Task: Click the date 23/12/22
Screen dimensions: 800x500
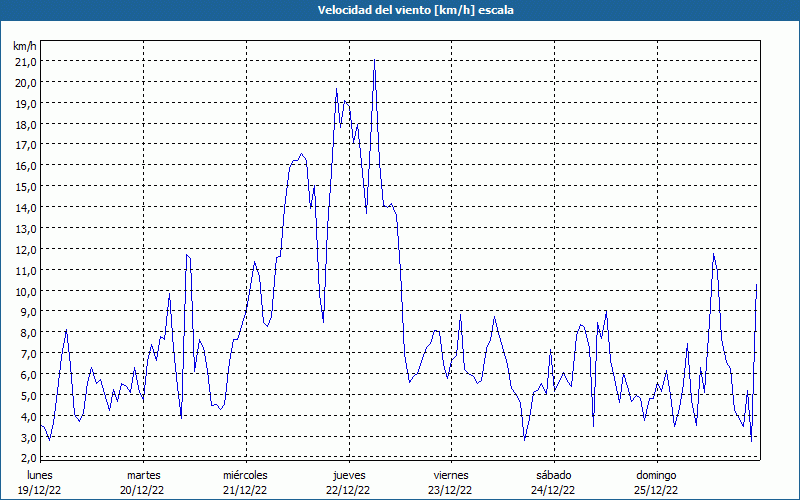Action: pyautogui.click(x=451, y=490)
